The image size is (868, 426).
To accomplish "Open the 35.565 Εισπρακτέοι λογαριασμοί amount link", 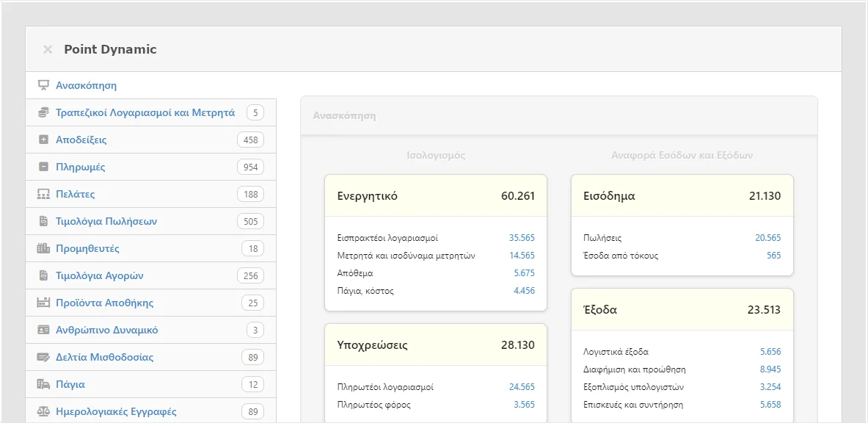I will 522,238.
